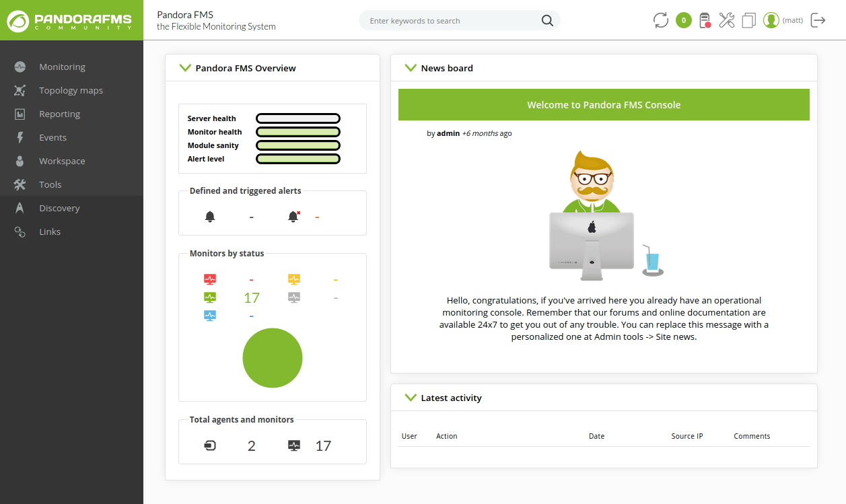Click the logout arrow icon
This screenshot has height=504, width=846.
(x=818, y=20)
